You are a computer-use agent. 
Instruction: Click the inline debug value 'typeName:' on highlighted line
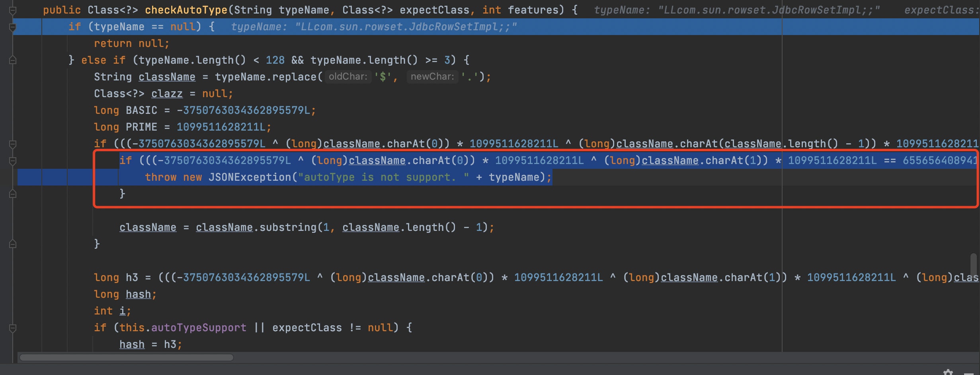point(259,27)
